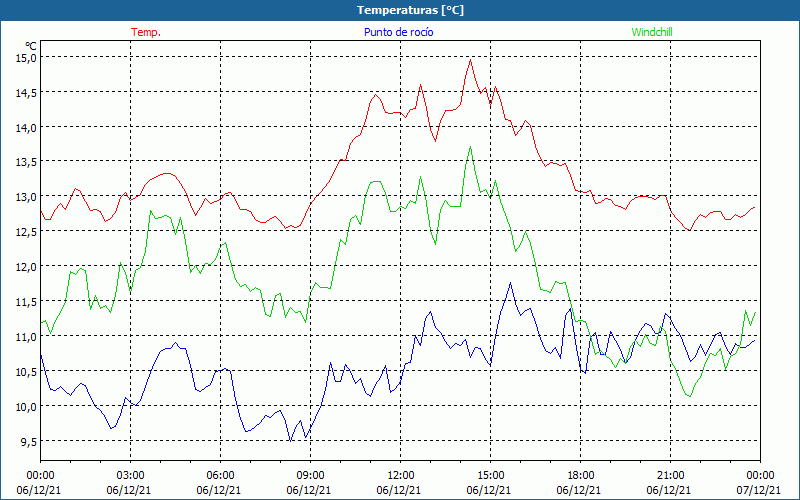
Task: Click the 09:00 time axis label
Action: 310,476
